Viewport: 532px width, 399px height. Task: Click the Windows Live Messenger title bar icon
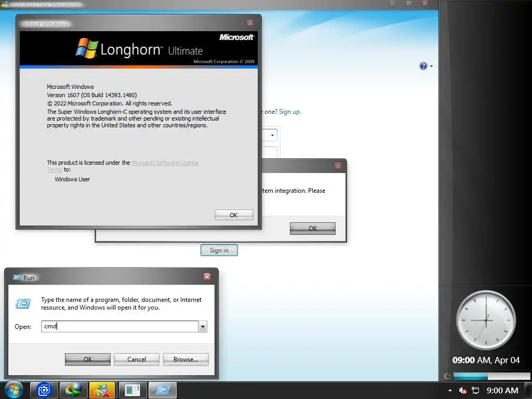[5, 4]
